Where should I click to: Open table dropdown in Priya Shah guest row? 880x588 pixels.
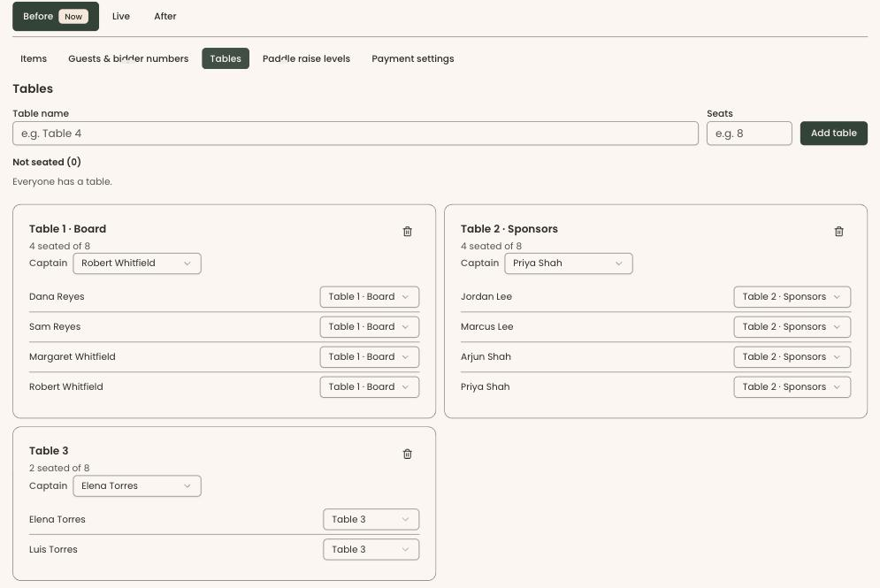[x=792, y=386]
